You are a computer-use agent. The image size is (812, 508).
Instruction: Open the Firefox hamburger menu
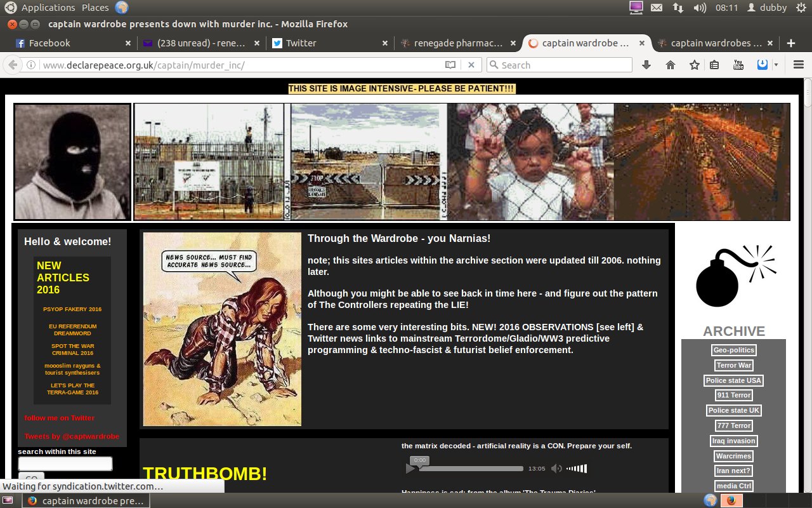coord(799,65)
